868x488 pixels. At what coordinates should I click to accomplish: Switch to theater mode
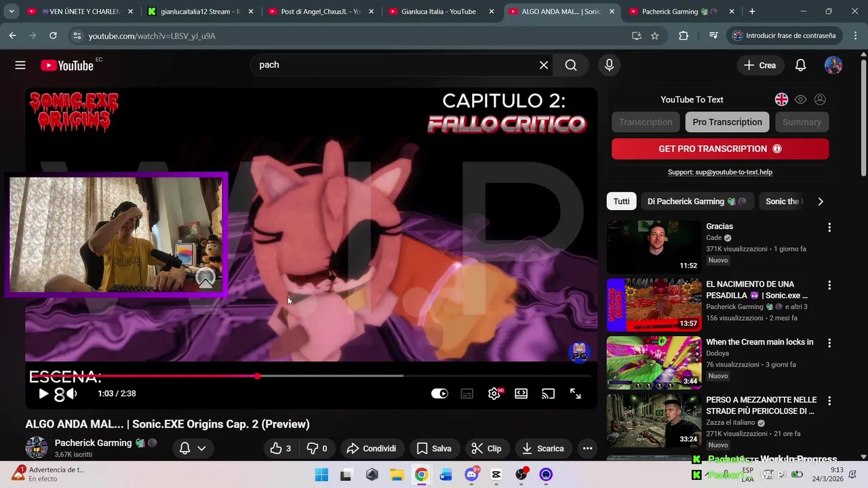click(x=521, y=394)
